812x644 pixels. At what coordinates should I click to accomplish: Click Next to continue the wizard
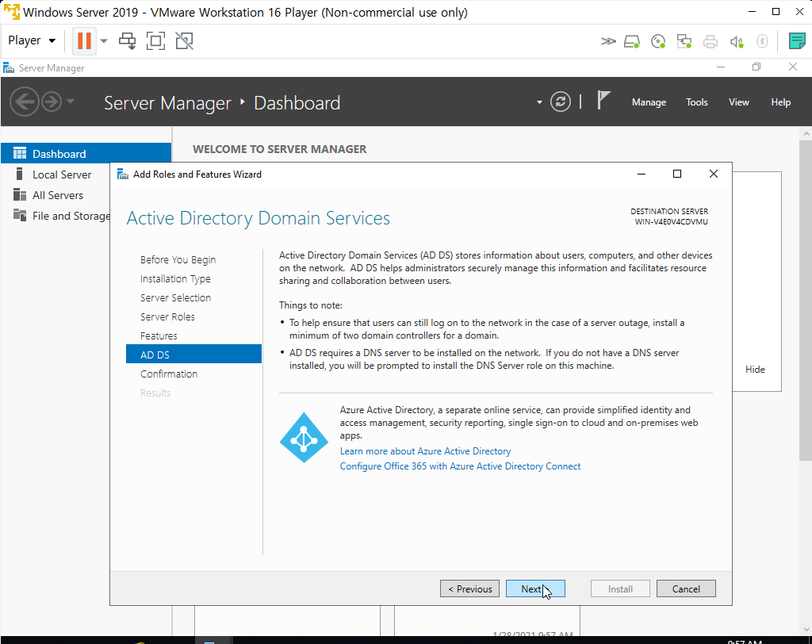coord(535,588)
